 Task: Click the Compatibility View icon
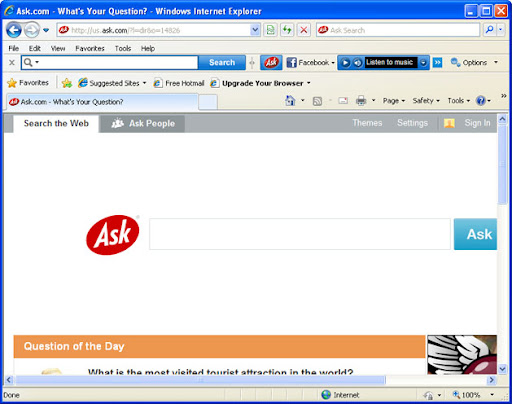(271, 30)
